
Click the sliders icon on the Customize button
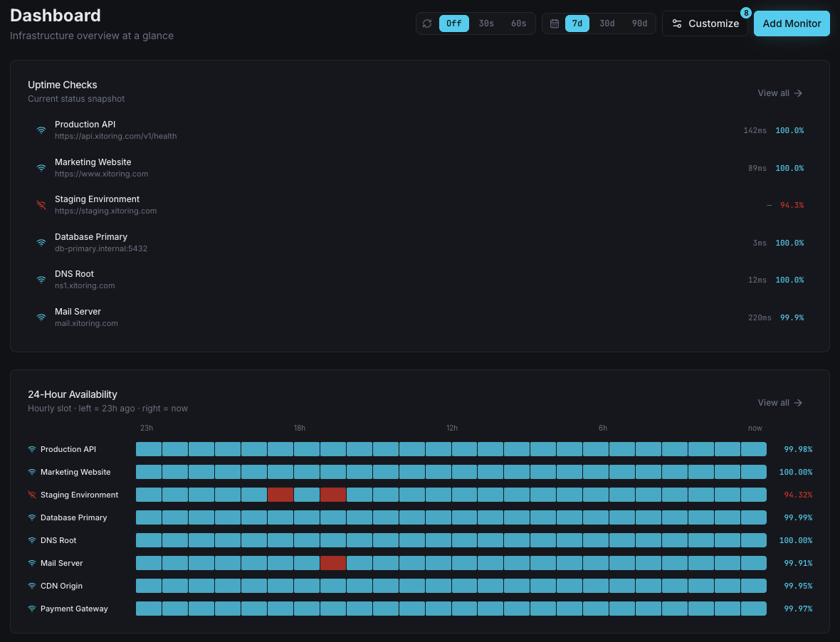coord(678,23)
